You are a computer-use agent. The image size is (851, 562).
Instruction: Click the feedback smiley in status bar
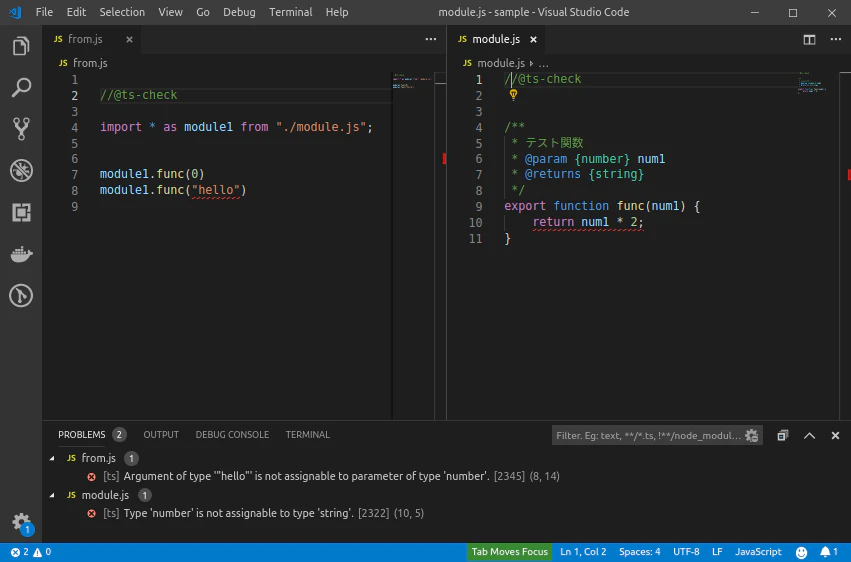coord(801,552)
